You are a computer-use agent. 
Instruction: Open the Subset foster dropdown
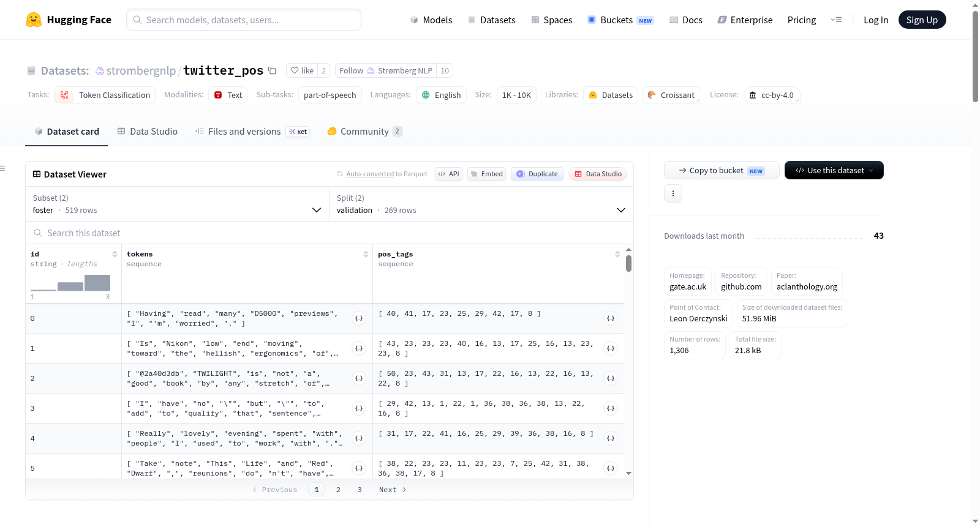(x=177, y=204)
